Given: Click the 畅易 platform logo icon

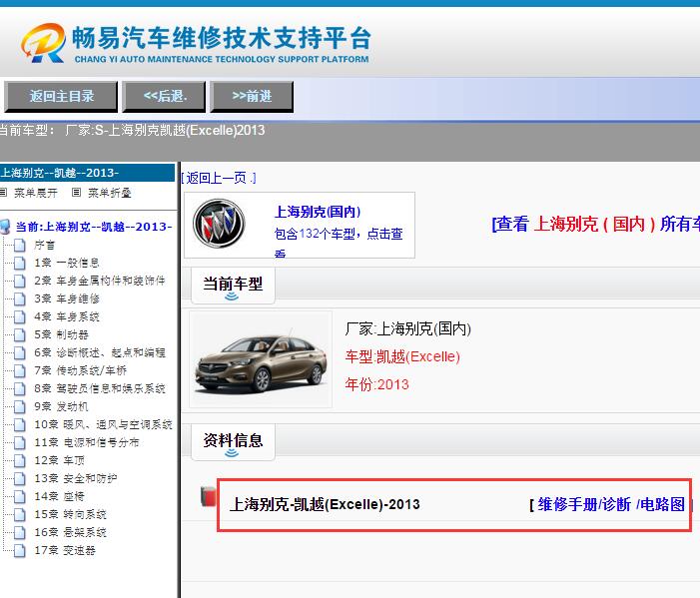Looking at the screenshot, I should click(x=43, y=43).
